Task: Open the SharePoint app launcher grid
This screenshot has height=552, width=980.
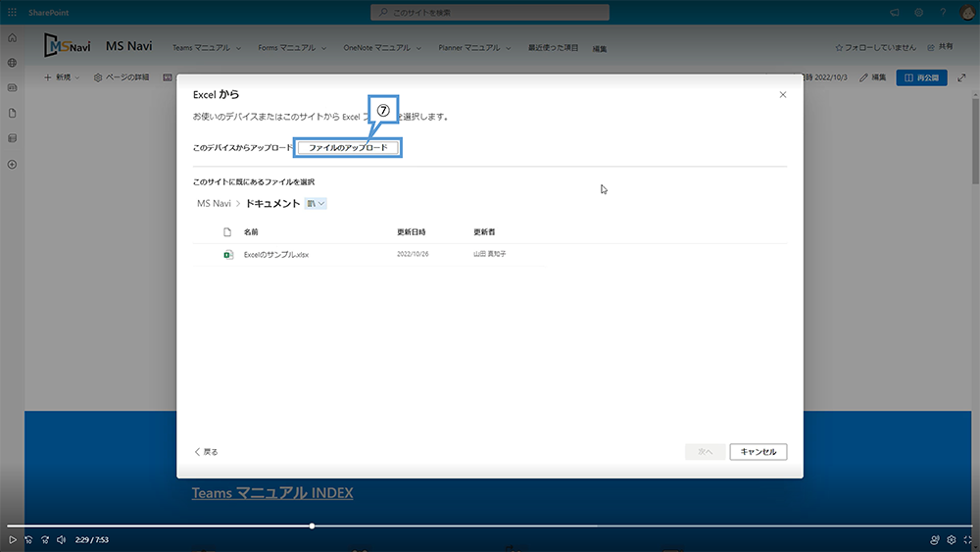Action: (x=12, y=13)
